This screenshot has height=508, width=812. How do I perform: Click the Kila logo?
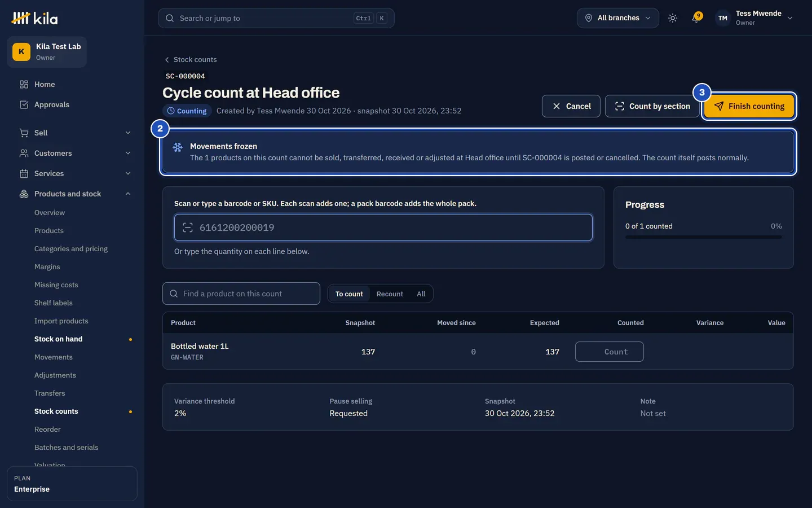[x=34, y=18]
